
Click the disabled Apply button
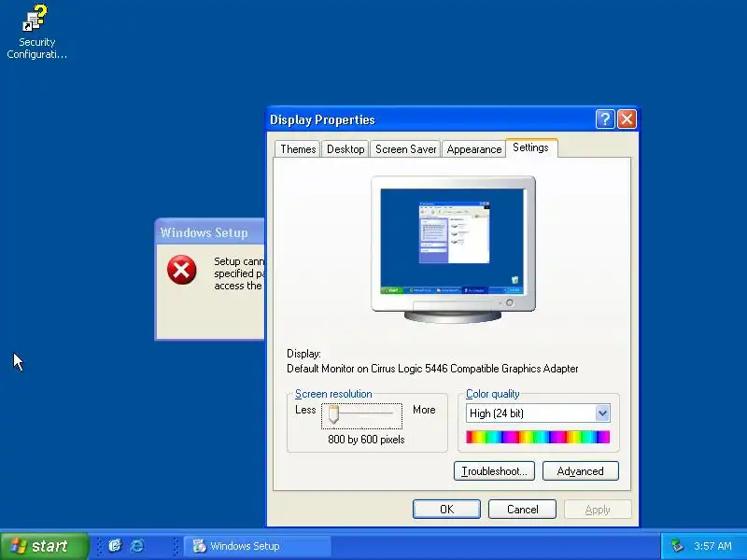coord(598,510)
